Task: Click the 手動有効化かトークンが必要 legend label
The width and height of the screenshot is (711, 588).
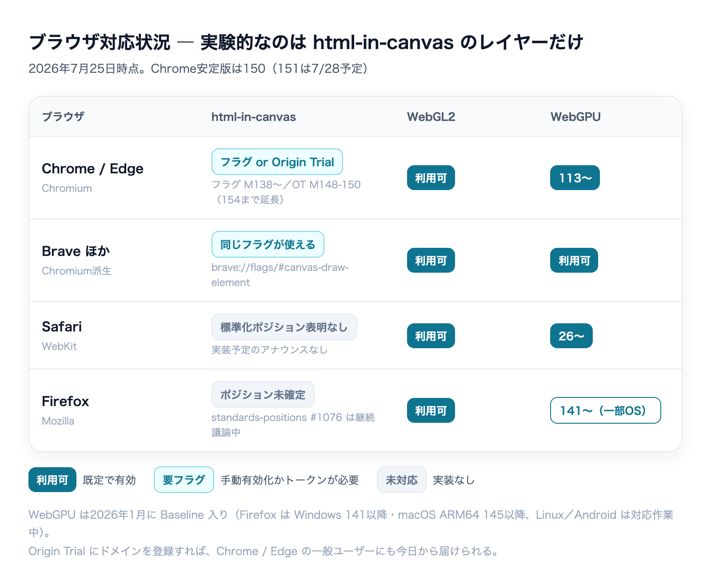Action: pyautogui.click(x=290, y=480)
